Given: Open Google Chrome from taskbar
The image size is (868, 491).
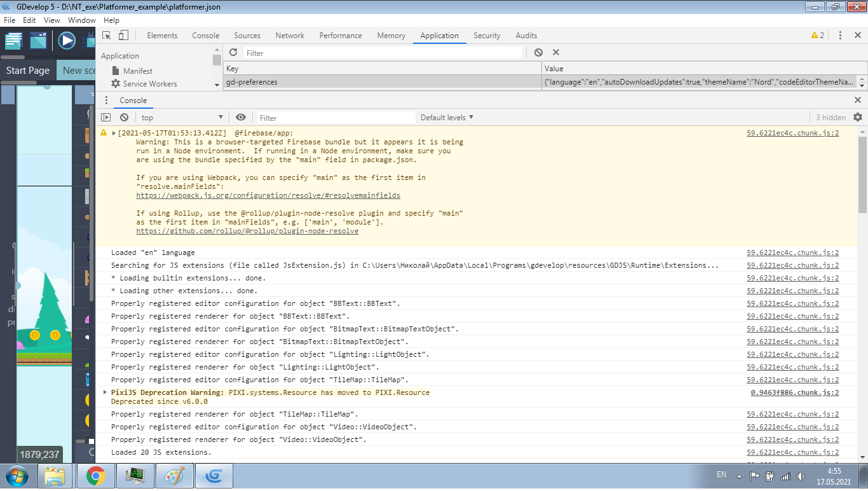Looking at the screenshot, I should pyautogui.click(x=95, y=476).
